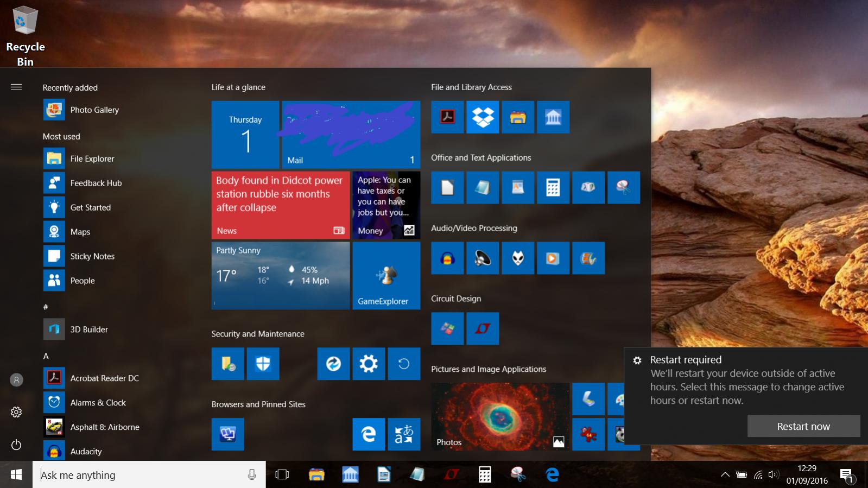This screenshot has height=488, width=868.
Task: Click the user account icon in Start sidebar
Action: [x=16, y=380]
